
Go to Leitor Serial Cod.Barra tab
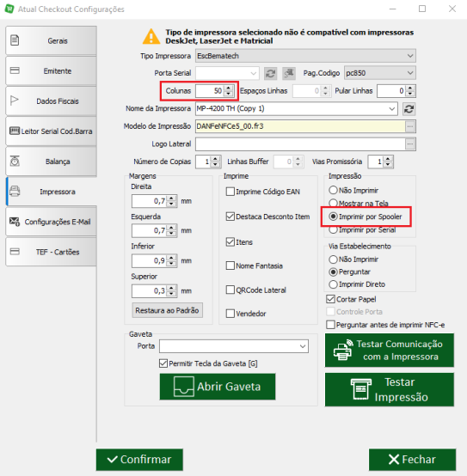click(x=51, y=131)
